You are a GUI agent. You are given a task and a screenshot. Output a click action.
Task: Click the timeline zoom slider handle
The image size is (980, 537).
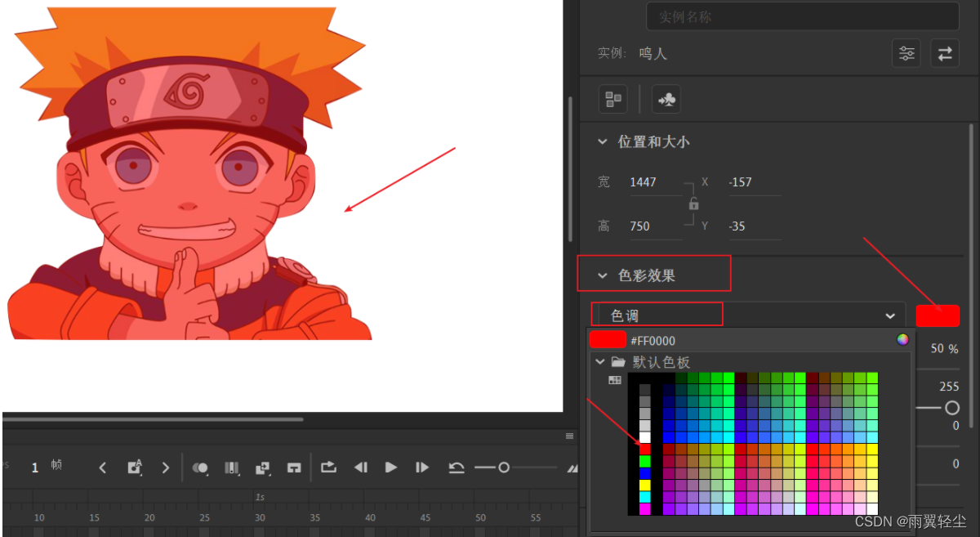click(504, 468)
